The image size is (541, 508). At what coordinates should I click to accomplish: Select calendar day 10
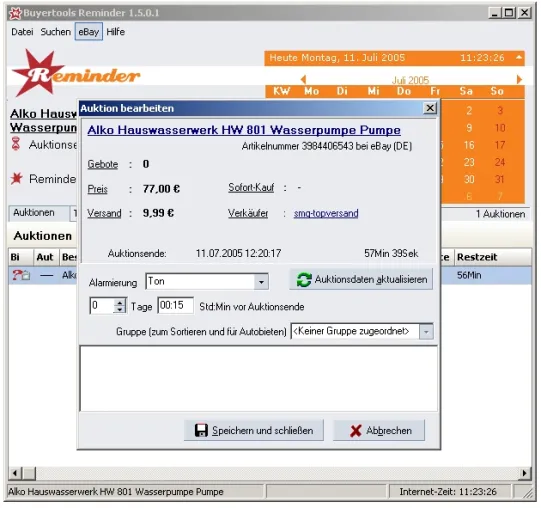pos(500,128)
